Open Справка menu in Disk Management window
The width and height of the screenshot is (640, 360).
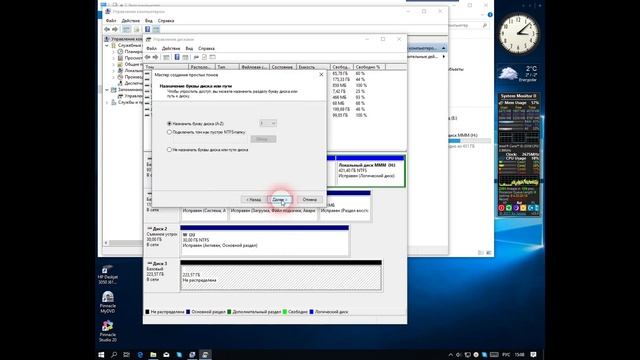tap(207, 48)
